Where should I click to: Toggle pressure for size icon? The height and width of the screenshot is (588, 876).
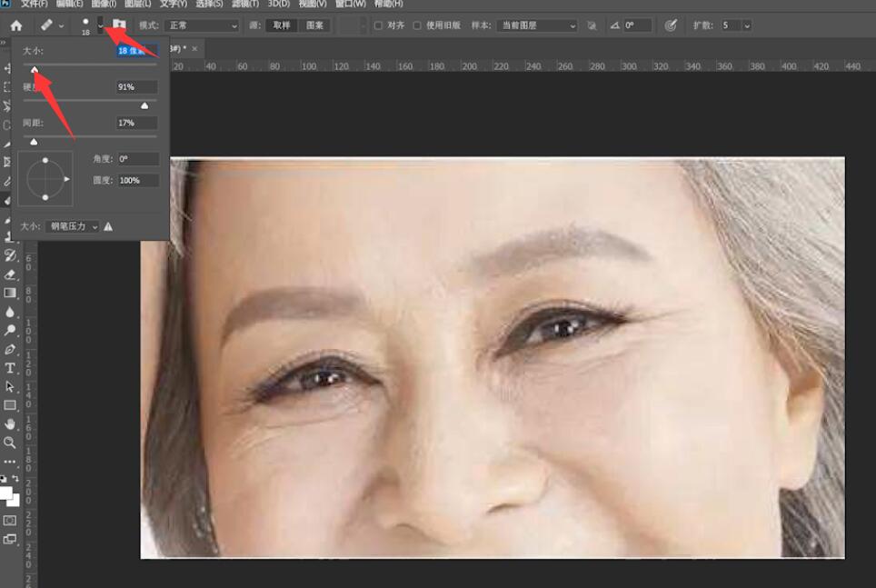[x=671, y=25]
